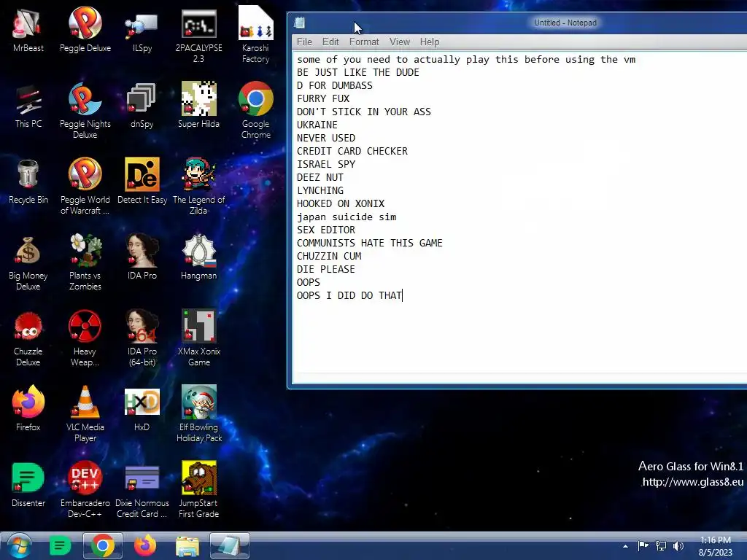Click the IDA Pro (64-bit) icon
This screenshot has height=560, width=747.
(142, 338)
